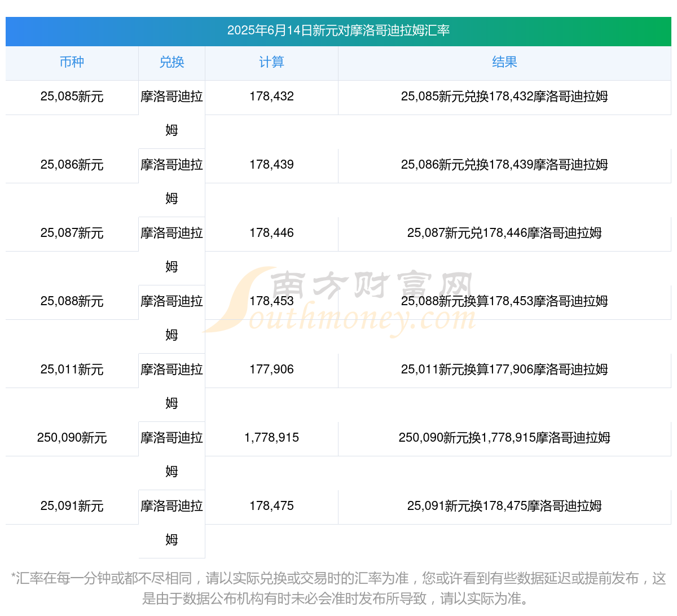
Task: Select the 结果 column header
Action: coord(504,62)
